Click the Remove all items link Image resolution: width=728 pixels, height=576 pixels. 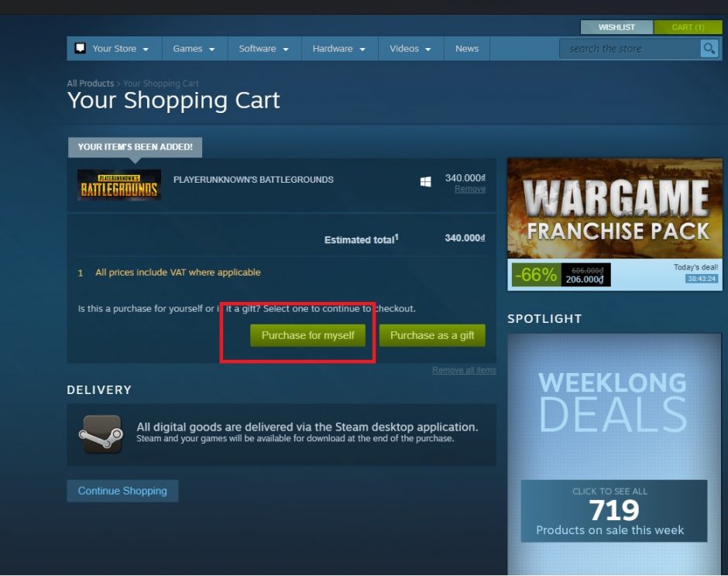[464, 370]
